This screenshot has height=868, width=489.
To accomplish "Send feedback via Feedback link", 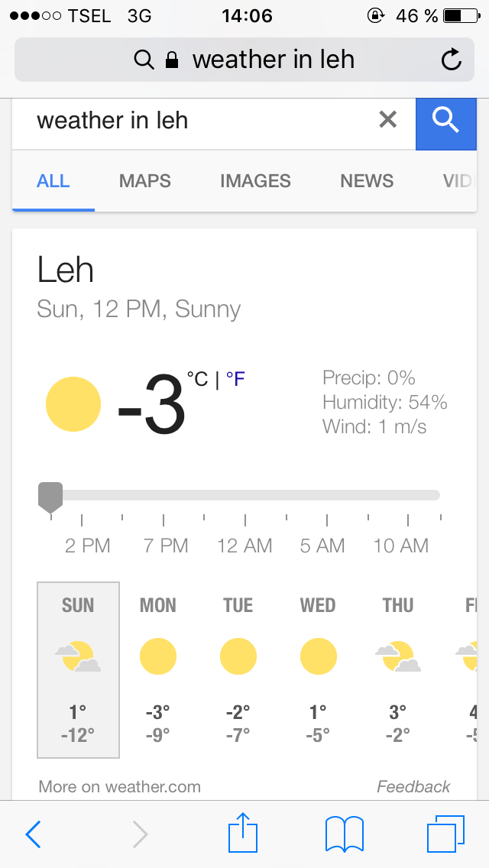I will click(413, 786).
